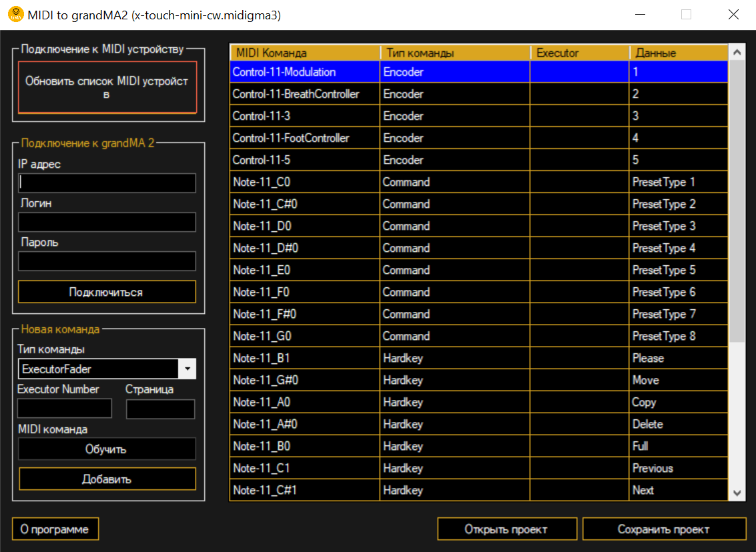Click into the IP адрес field

tap(107, 183)
